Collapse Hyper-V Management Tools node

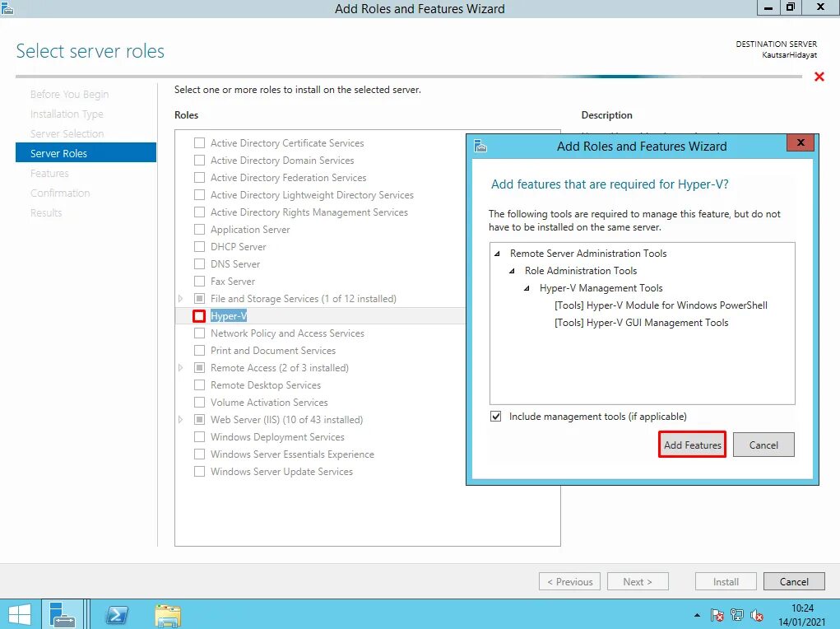pos(527,288)
